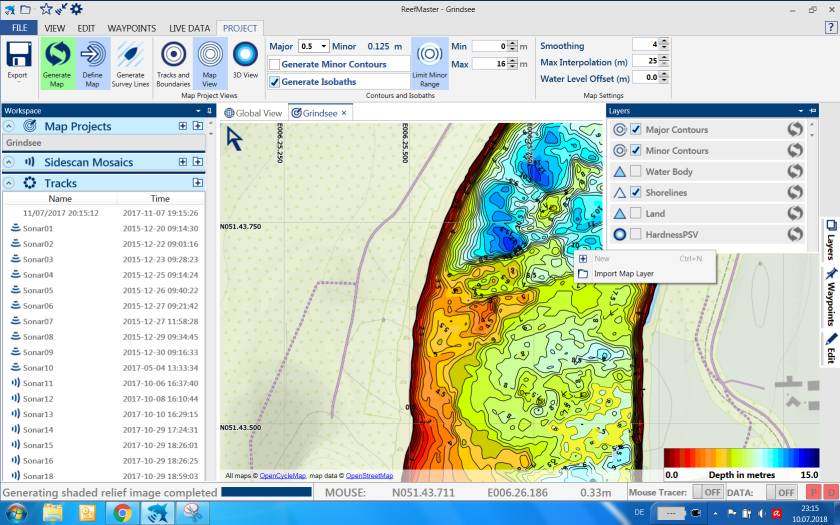
Task: Click Water Level Offset input field
Action: coord(646,77)
